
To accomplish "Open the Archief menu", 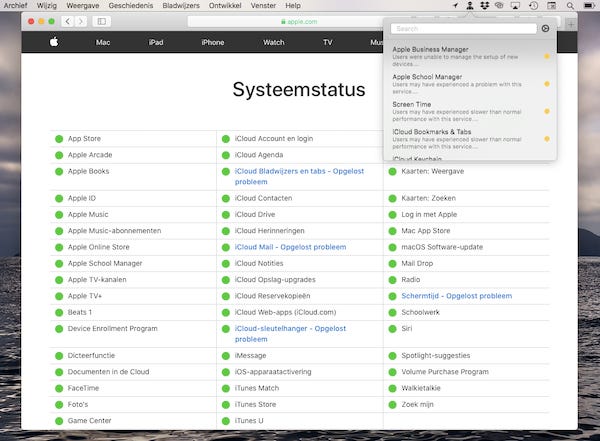I will pyautogui.click(x=15, y=5).
